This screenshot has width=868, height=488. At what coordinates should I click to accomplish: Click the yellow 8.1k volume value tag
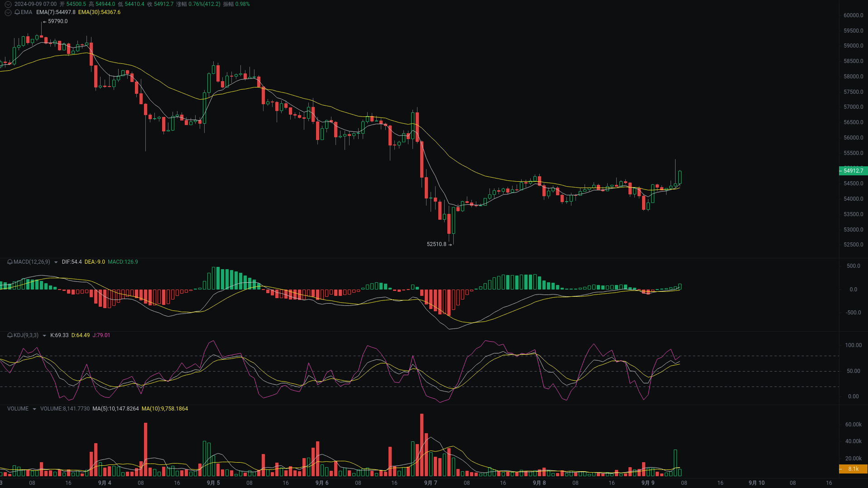pyautogui.click(x=853, y=469)
